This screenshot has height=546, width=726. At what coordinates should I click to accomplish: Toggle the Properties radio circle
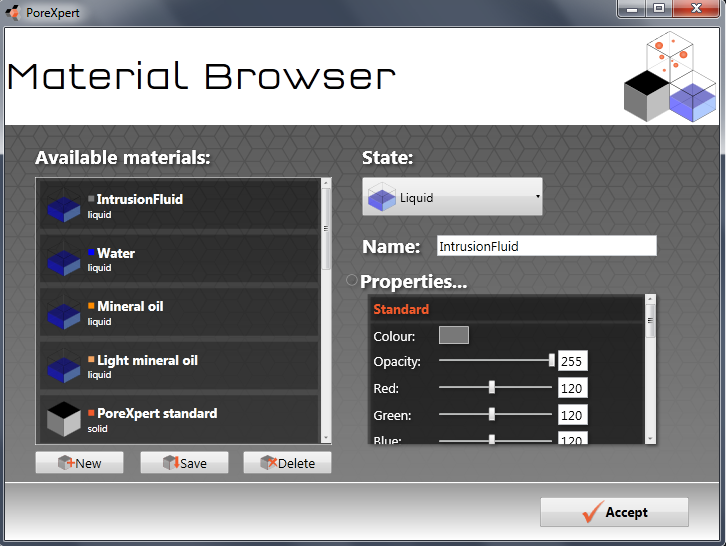point(351,281)
